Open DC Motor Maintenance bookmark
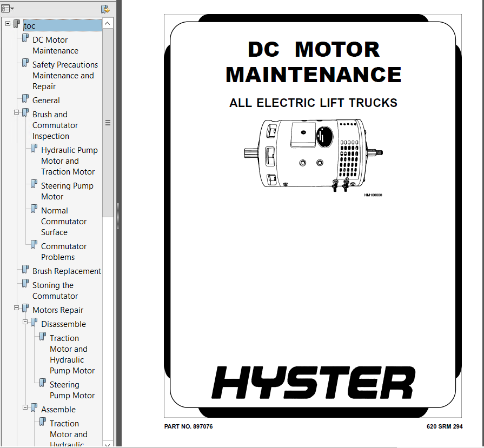Screen dimensions: 484x448 55,45
